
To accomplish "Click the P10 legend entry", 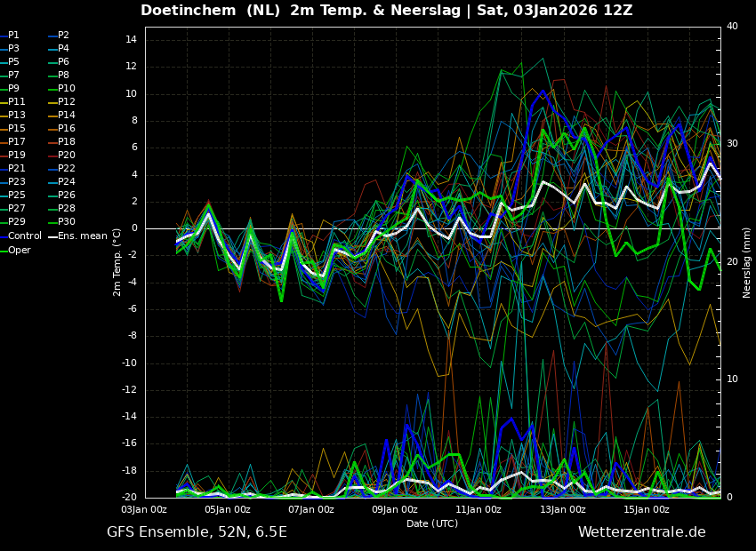I will 62,88.
